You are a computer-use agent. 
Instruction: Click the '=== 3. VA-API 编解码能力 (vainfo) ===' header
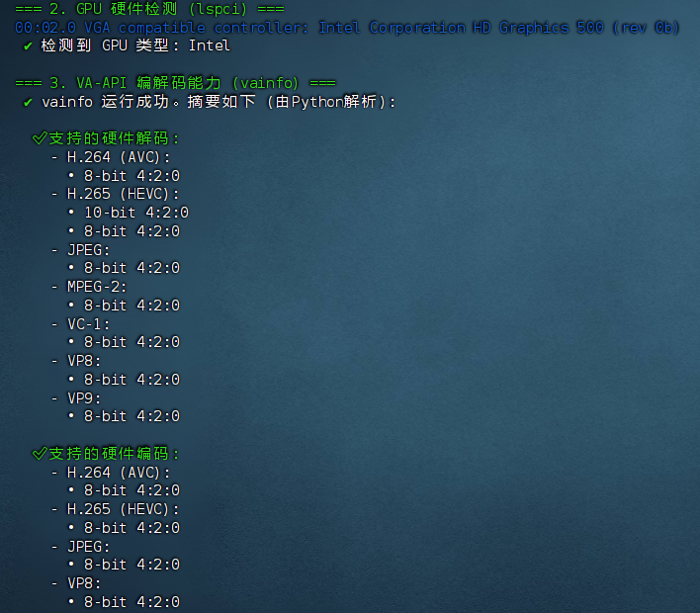click(175, 83)
